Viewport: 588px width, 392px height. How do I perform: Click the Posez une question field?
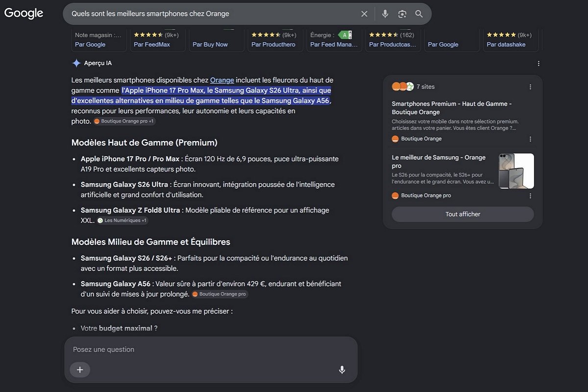211,349
